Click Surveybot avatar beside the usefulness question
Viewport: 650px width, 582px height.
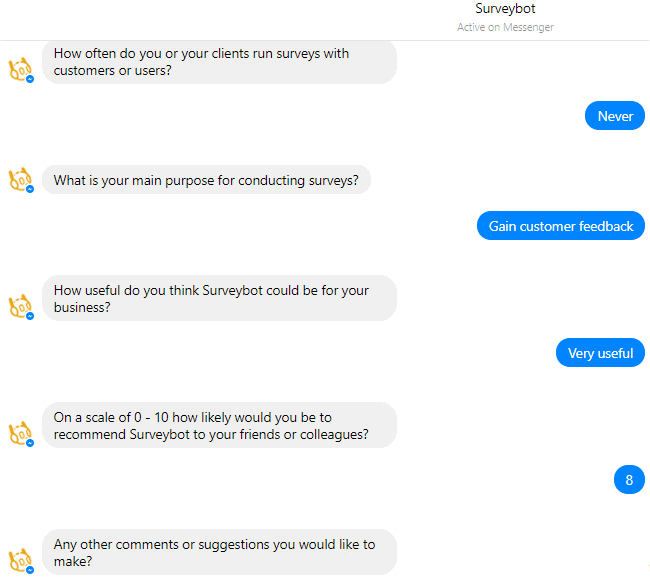pos(20,306)
